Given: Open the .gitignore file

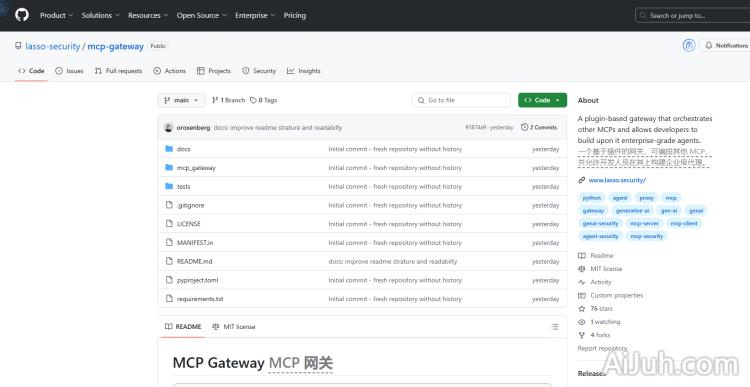Looking at the screenshot, I should click(190, 205).
